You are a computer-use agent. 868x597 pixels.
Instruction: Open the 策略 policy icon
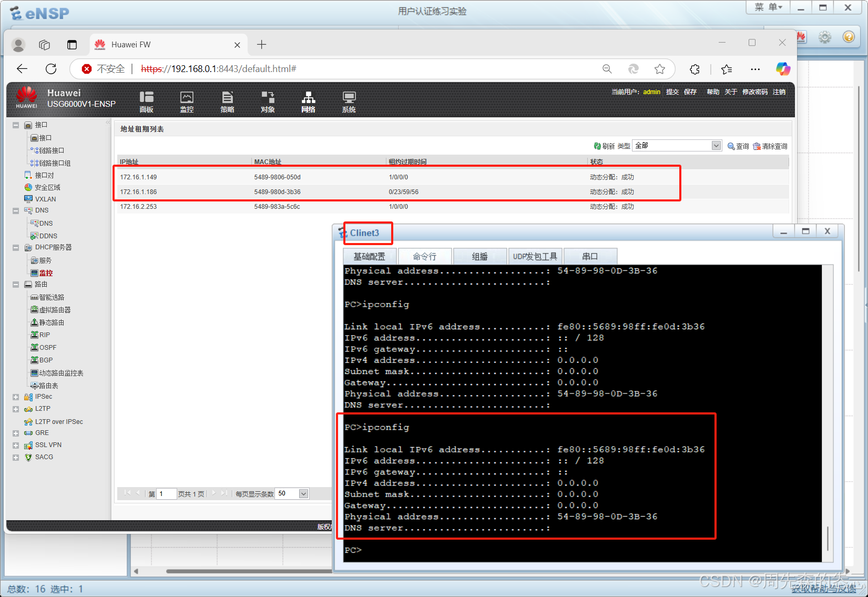227,102
